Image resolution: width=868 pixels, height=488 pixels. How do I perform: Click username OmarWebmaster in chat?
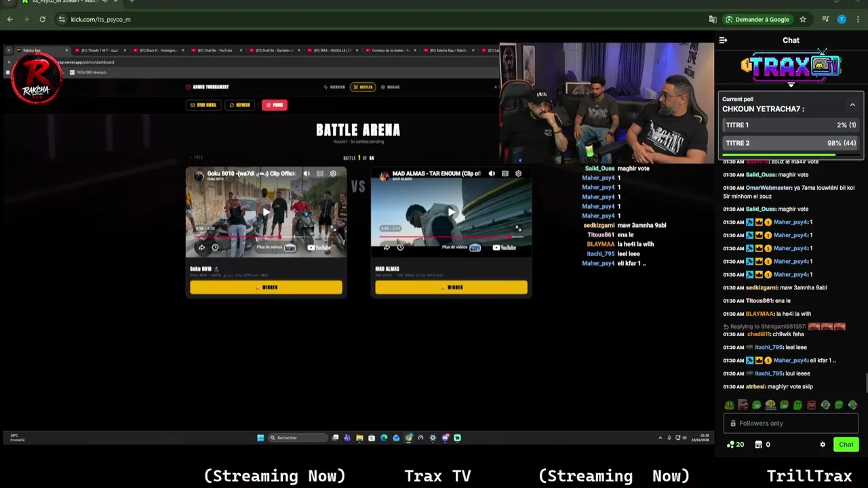point(768,188)
